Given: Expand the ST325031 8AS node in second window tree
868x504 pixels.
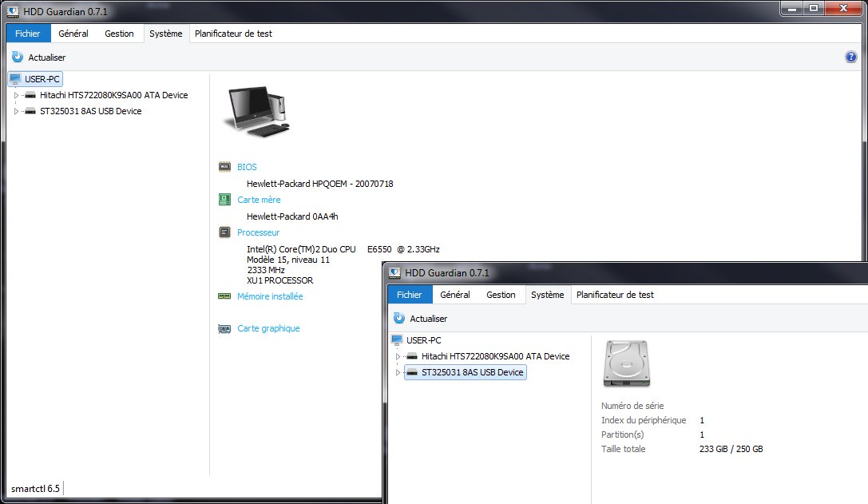Looking at the screenshot, I should pos(398,373).
